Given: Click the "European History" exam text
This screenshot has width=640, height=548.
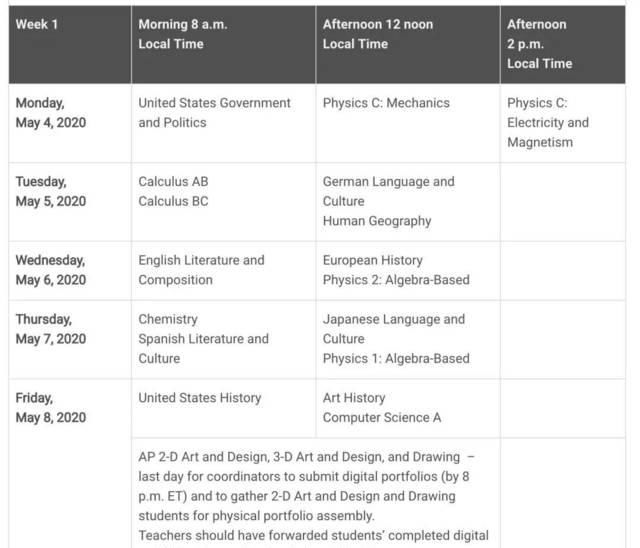Looking at the screenshot, I should [x=373, y=260].
